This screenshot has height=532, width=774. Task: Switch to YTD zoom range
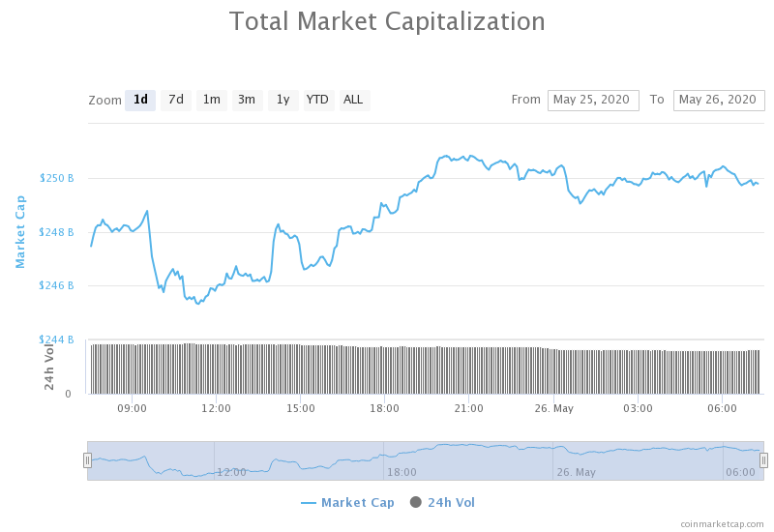[x=317, y=101]
